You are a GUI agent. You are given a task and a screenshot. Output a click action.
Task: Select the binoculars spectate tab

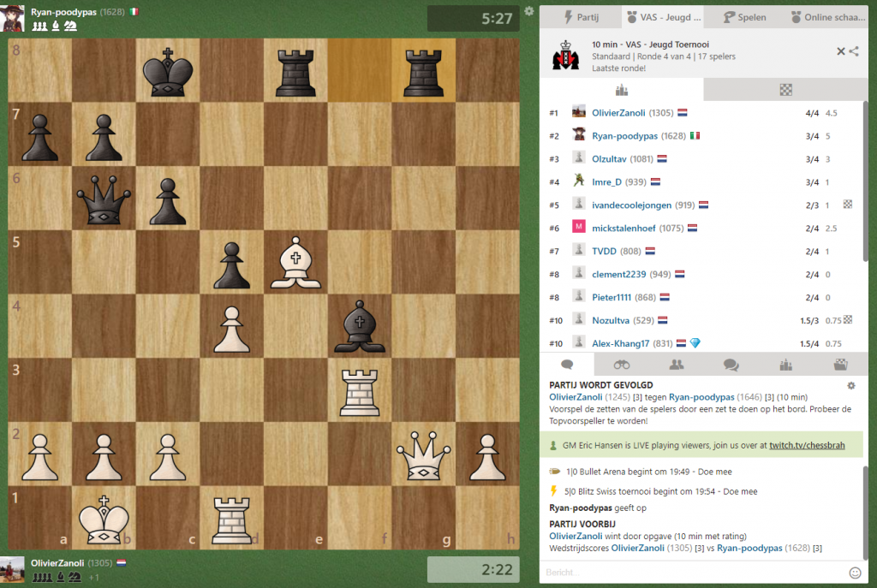coord(622,365)
